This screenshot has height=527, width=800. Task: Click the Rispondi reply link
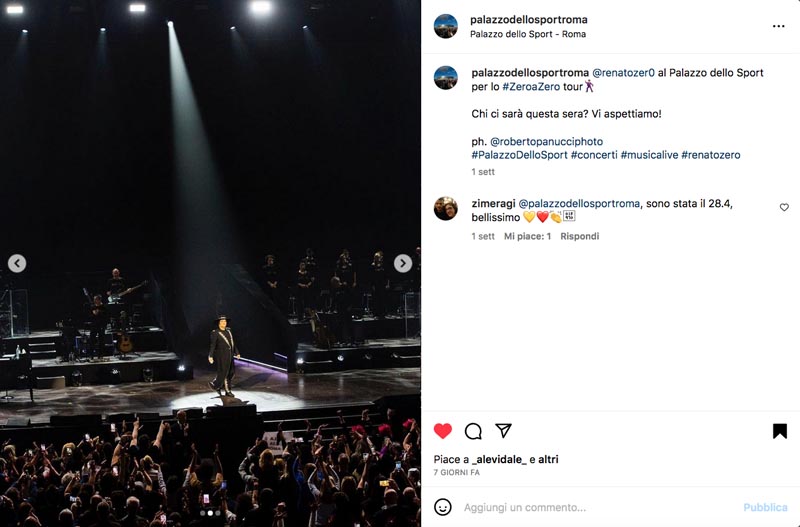point(580,236)
